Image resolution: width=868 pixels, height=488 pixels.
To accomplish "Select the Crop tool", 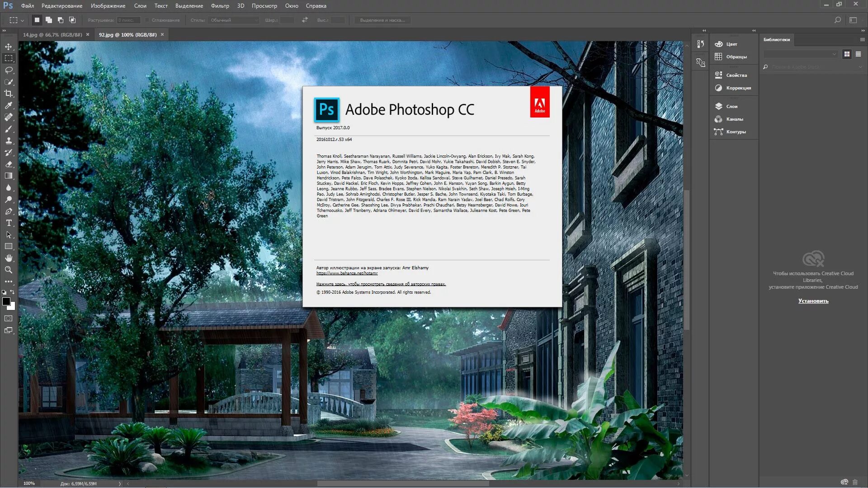I will pyautogui.click(x=9, y=94).
